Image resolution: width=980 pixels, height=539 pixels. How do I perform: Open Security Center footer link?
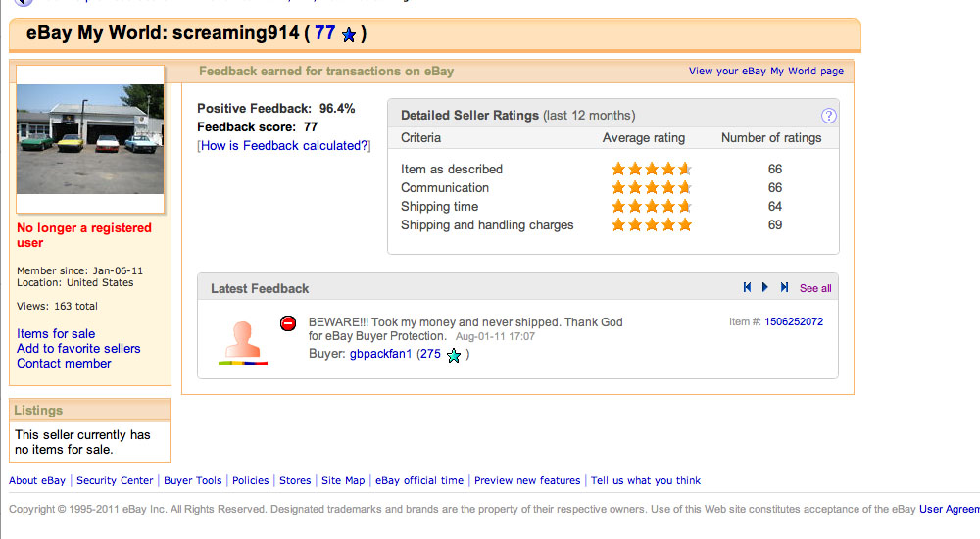coord(115,481)
